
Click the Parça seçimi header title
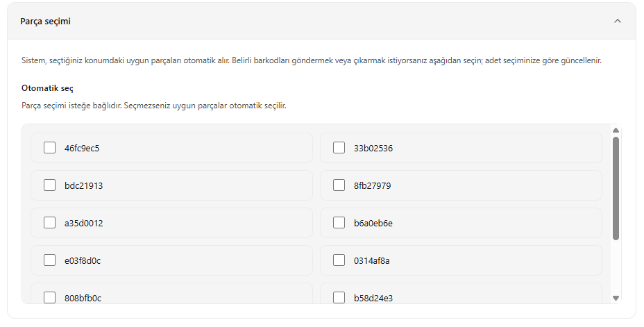[x=45, y=22]
